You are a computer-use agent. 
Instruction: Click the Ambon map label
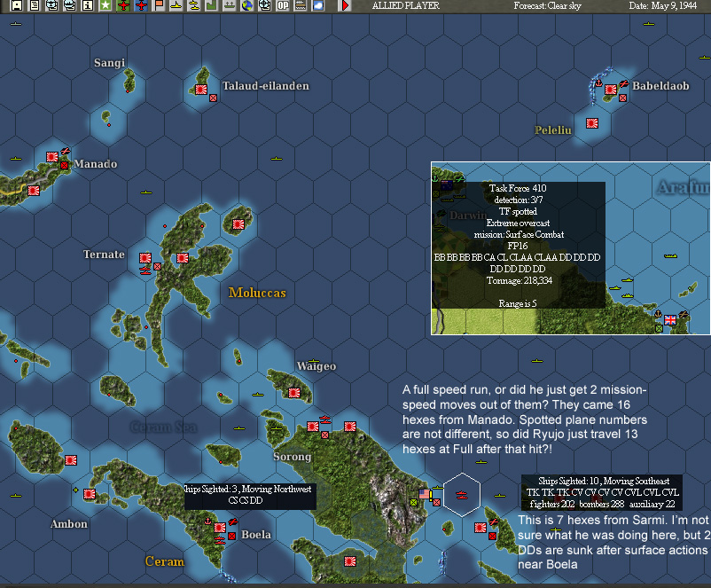pyautogui.click(x=69, y=524)
